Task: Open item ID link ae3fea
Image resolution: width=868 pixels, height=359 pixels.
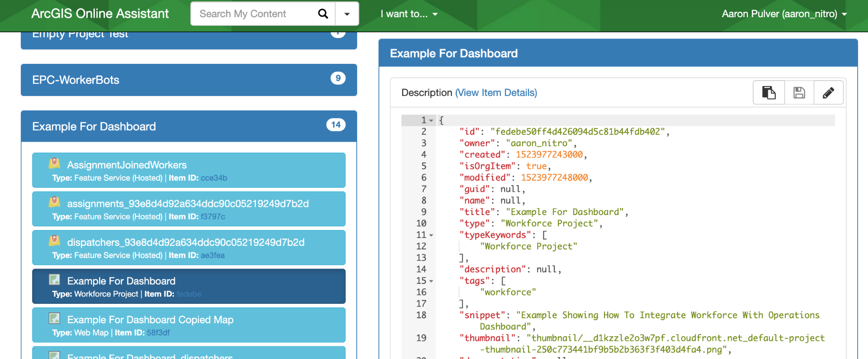Action: (212, 255)
